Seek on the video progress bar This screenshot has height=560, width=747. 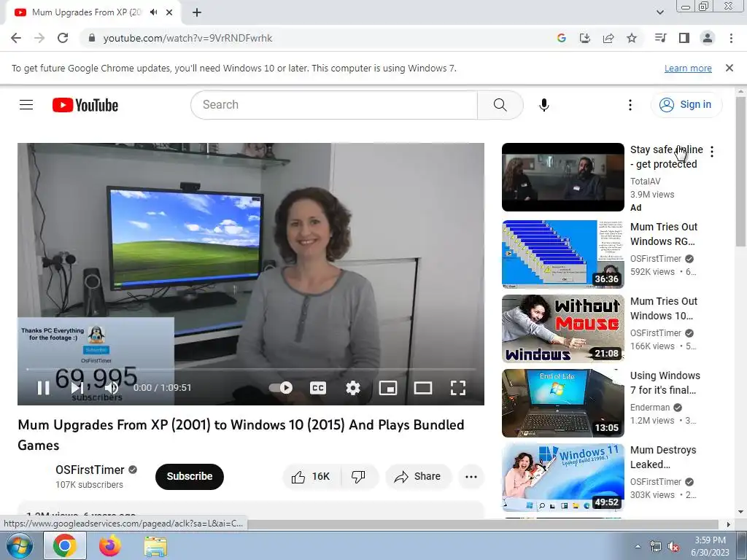coord(251,369)
